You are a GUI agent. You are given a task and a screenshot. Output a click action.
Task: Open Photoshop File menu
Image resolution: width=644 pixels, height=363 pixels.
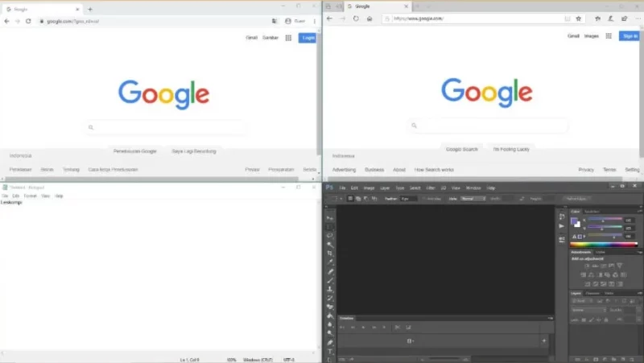(x=342, y=188)
